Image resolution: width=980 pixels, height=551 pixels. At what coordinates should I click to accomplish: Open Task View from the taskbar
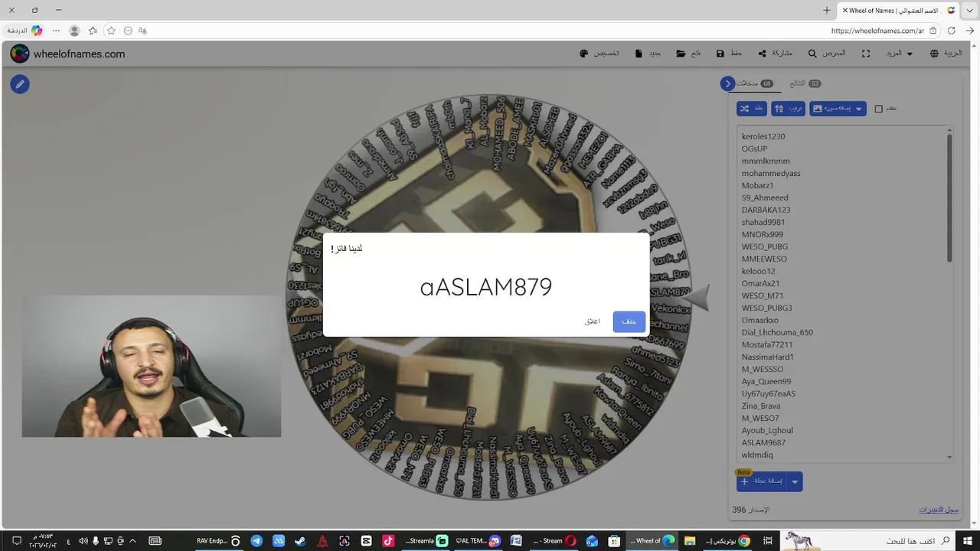click(767, 540)
